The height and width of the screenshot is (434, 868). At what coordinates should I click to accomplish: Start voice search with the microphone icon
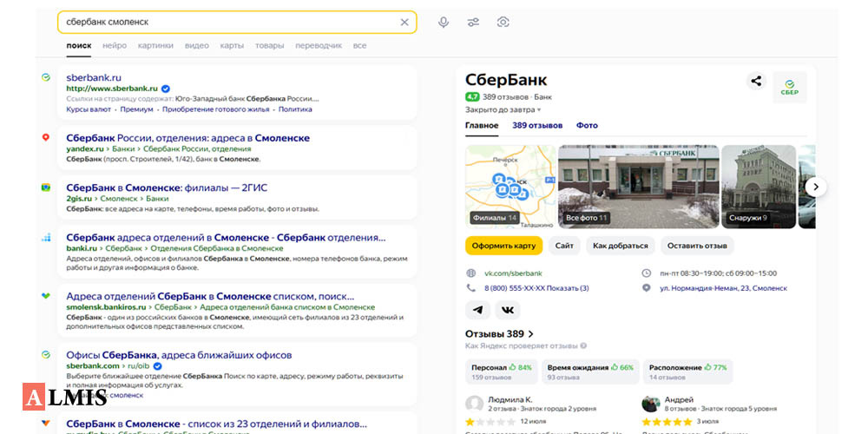[444, 23]
